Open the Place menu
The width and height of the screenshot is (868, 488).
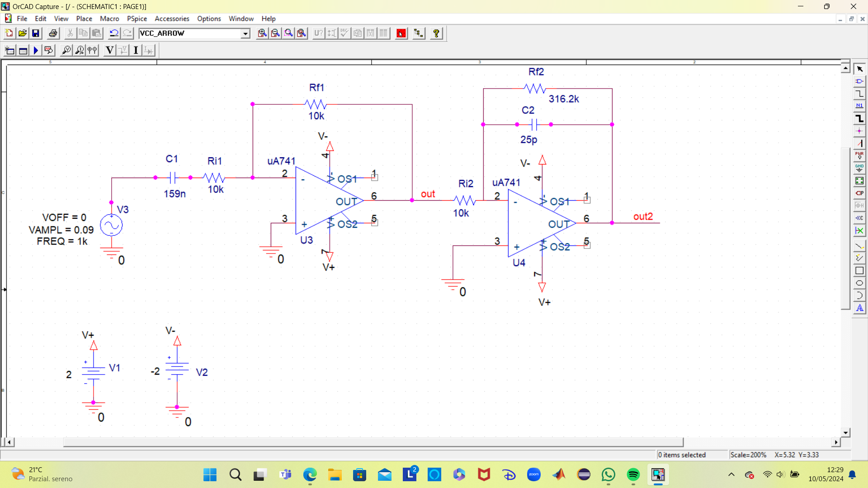click(x=84, y=19)
